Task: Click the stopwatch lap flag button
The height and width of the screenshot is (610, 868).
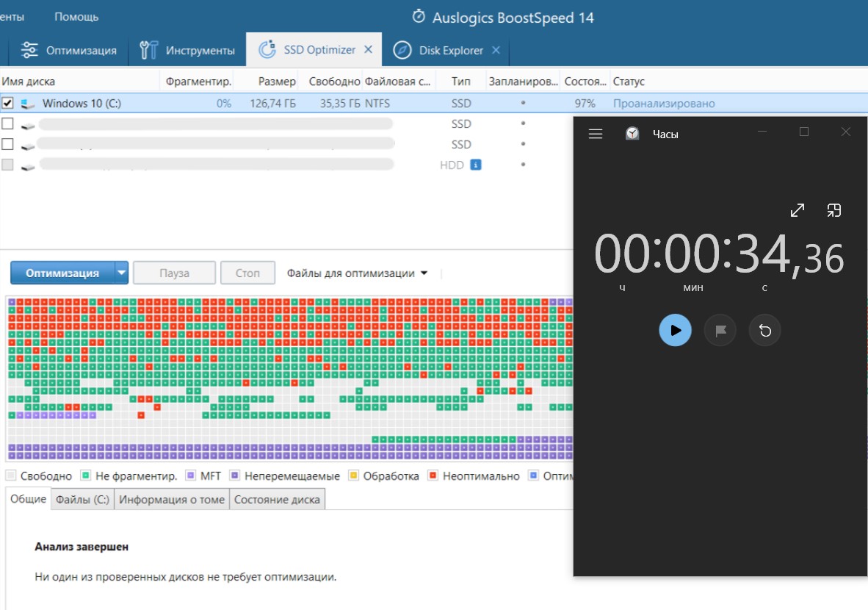Action: [x=720, y=331]
